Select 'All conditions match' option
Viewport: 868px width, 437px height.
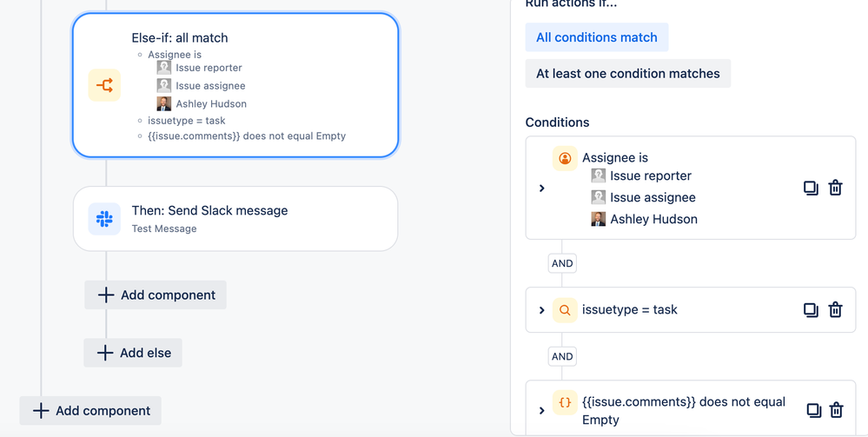click(x=596, y=37)
